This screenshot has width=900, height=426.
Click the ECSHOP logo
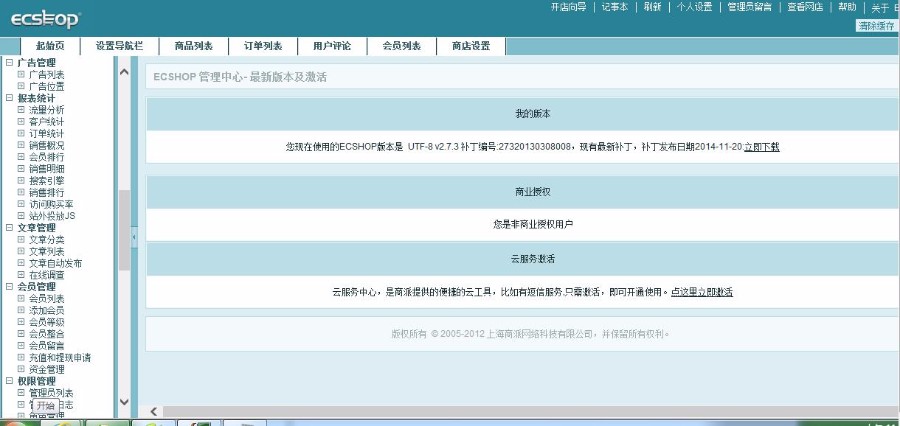coord(45,19)
